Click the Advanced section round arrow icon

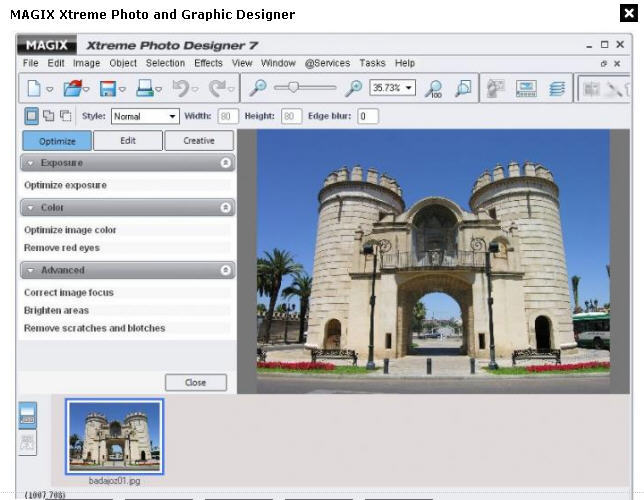(225, 270)
